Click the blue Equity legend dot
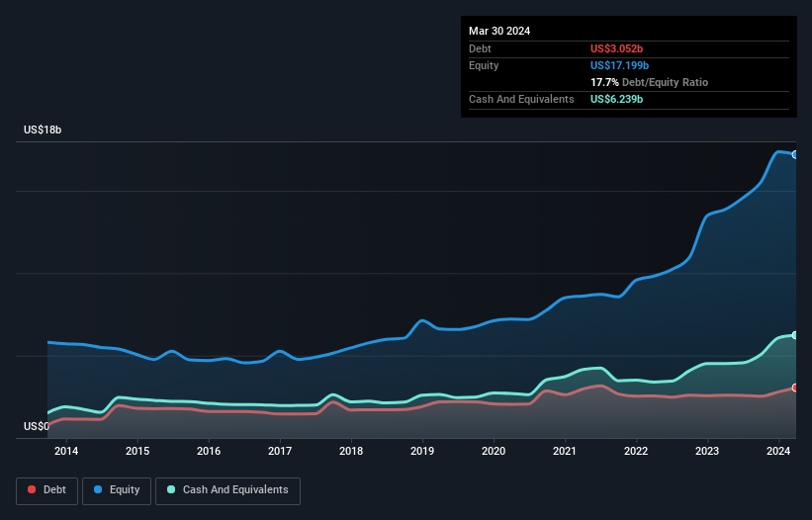This screenshot has height=520, width=812. (x=98, y=489)
